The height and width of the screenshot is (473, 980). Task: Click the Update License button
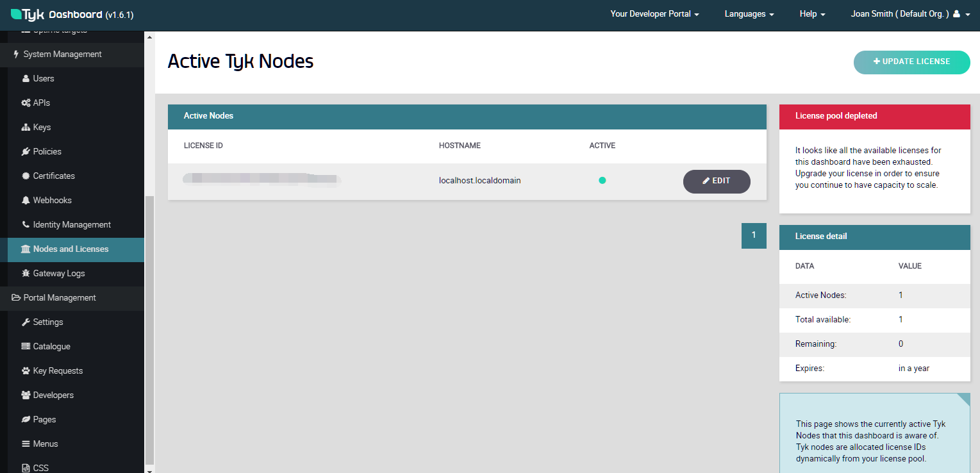[x=911, y=62]
